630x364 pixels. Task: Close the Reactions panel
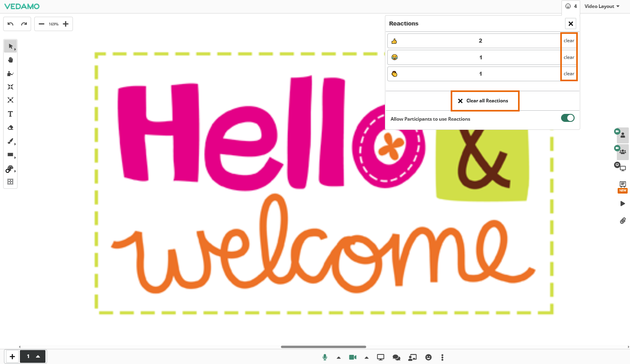click(571, 23)
